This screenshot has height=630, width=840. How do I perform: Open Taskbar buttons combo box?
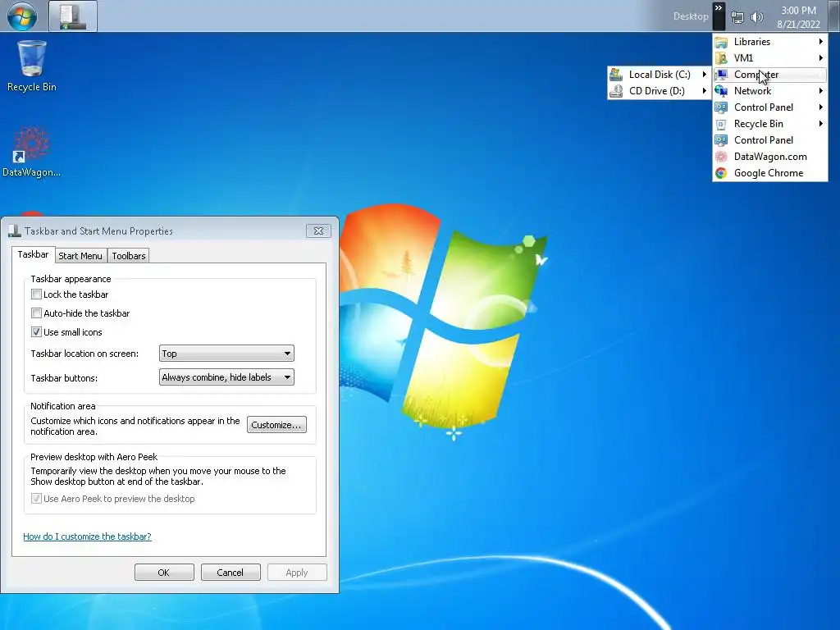click(x=226, y=377)
